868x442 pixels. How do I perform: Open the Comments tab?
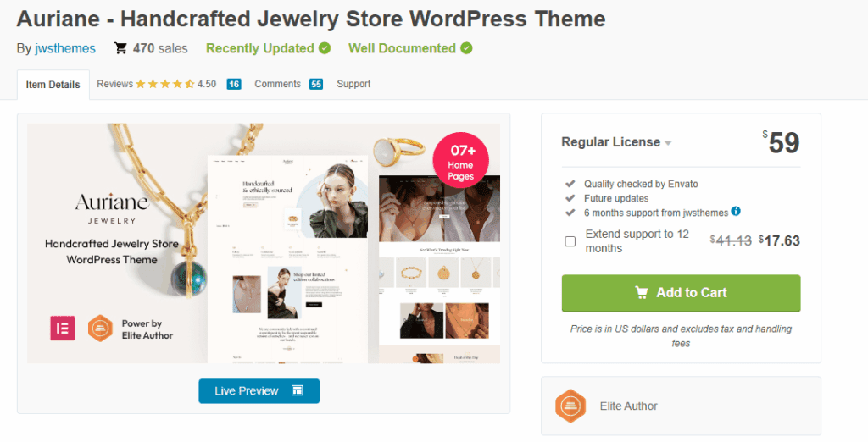click(x=288, y=84)
